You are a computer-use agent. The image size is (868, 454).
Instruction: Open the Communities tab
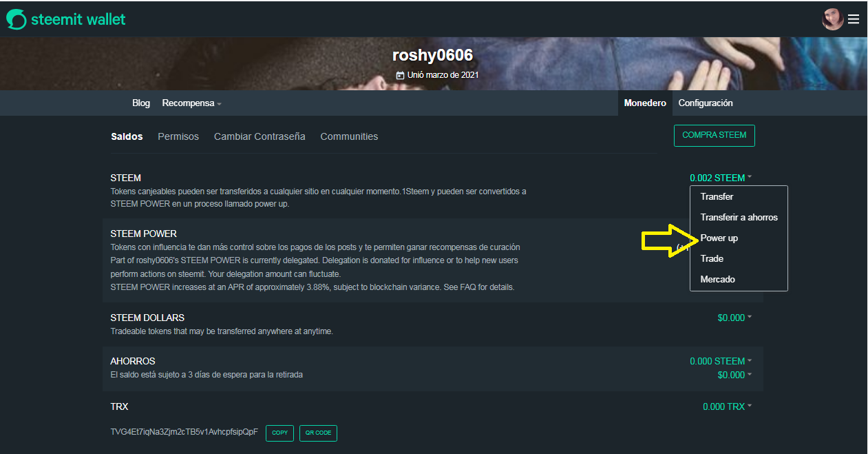click(349, 136)
